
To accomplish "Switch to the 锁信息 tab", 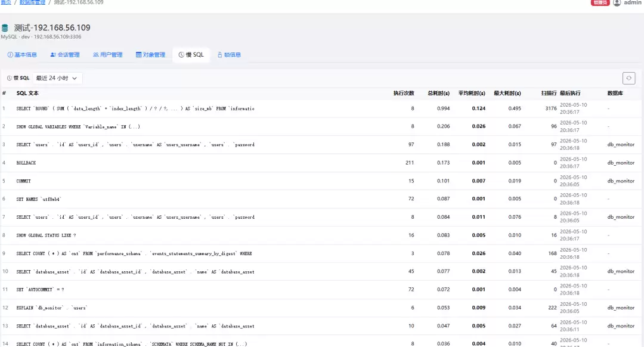I will pos(229,55).
